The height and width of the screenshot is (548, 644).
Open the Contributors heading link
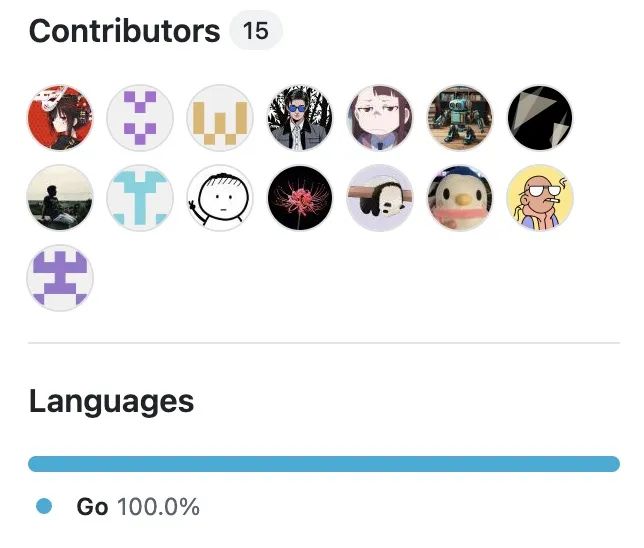tap(124, 32)
